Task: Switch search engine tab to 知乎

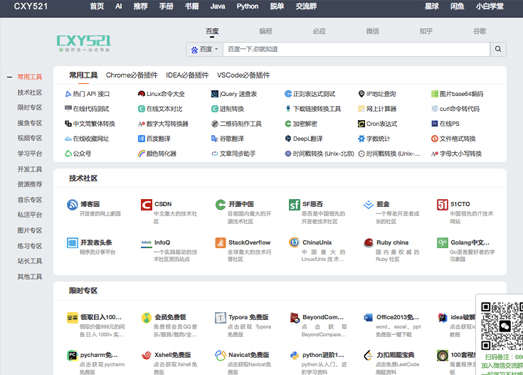Action: [x=426, y=31]
